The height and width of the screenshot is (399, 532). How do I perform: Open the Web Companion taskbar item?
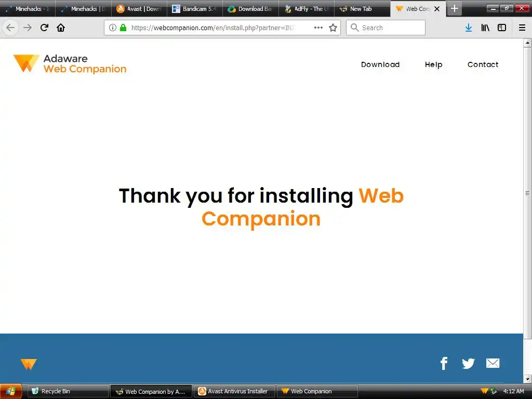(x=317, y=391)
